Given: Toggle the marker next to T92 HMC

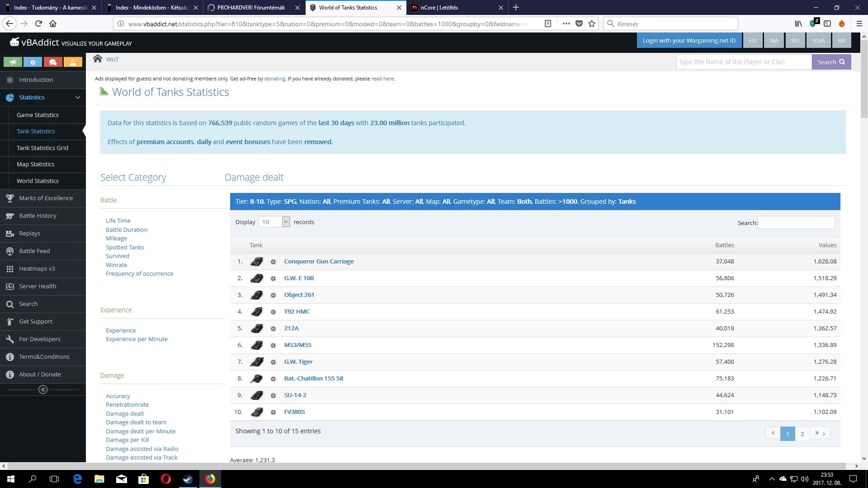Looking at the screenshot, I should [273, 312].
